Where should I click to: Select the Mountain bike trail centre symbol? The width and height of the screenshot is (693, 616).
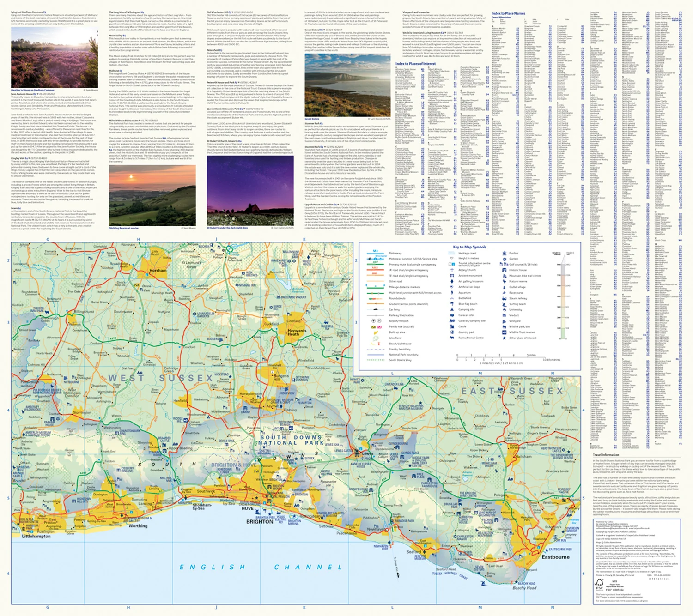(x=504, y=276)
